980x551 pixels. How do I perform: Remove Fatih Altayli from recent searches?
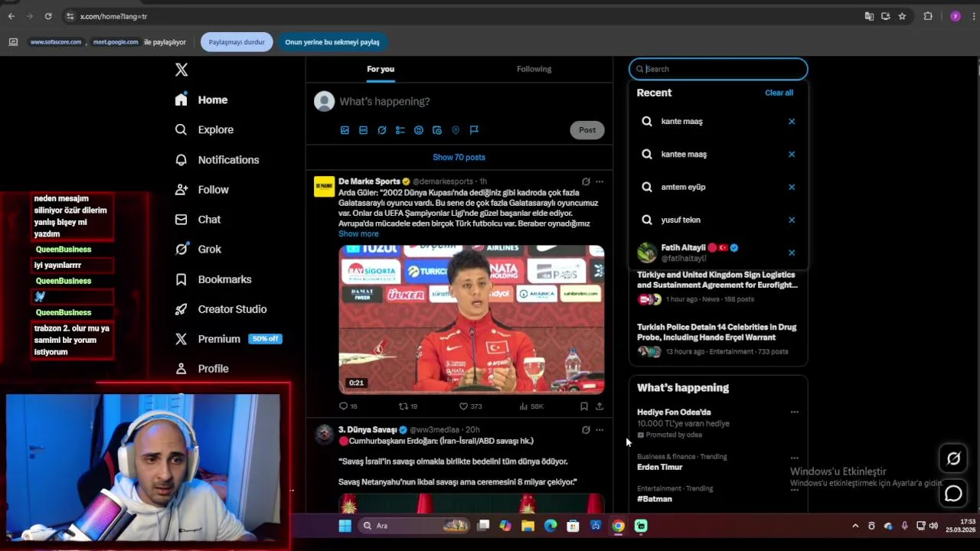[792, 253]
